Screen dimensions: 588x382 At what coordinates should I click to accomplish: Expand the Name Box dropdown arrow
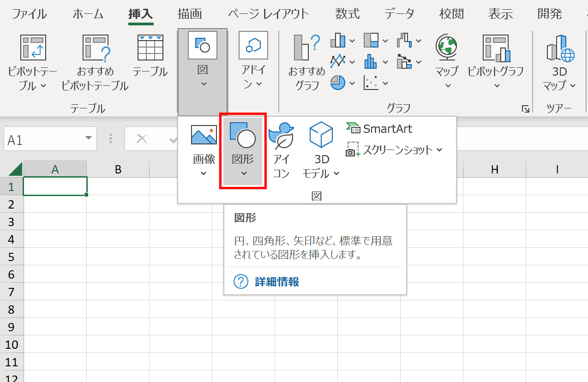(88, 139)
